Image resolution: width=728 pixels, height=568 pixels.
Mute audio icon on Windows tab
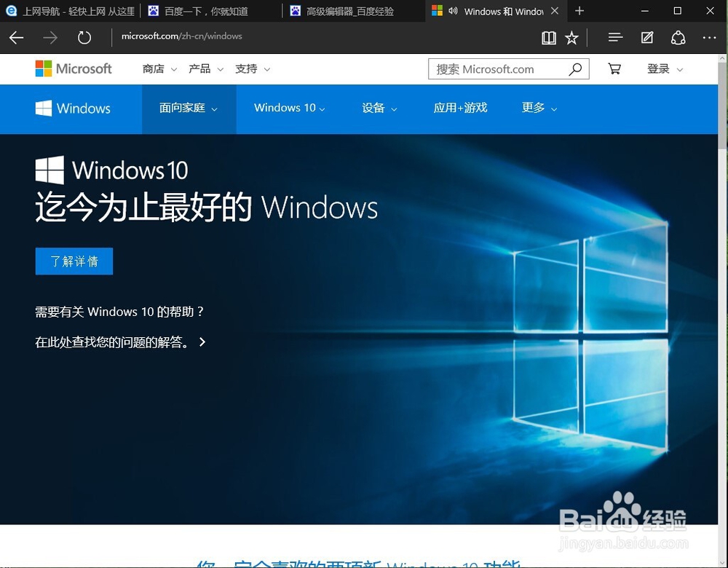pos(453,11)
